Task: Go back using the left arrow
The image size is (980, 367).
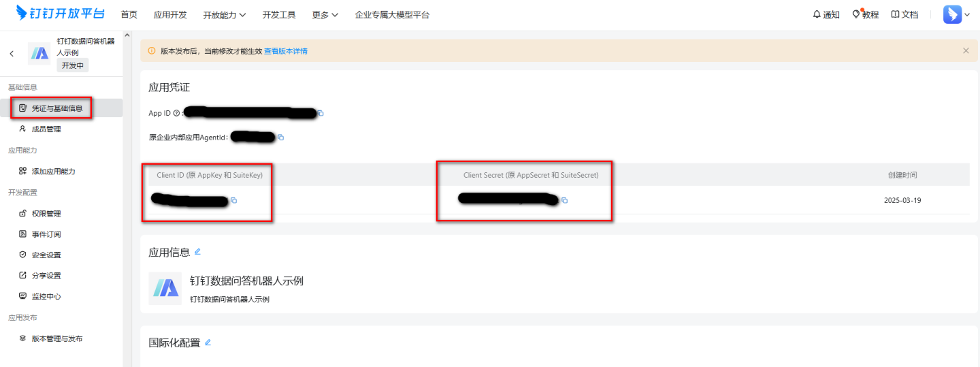Action: (12, 54)
